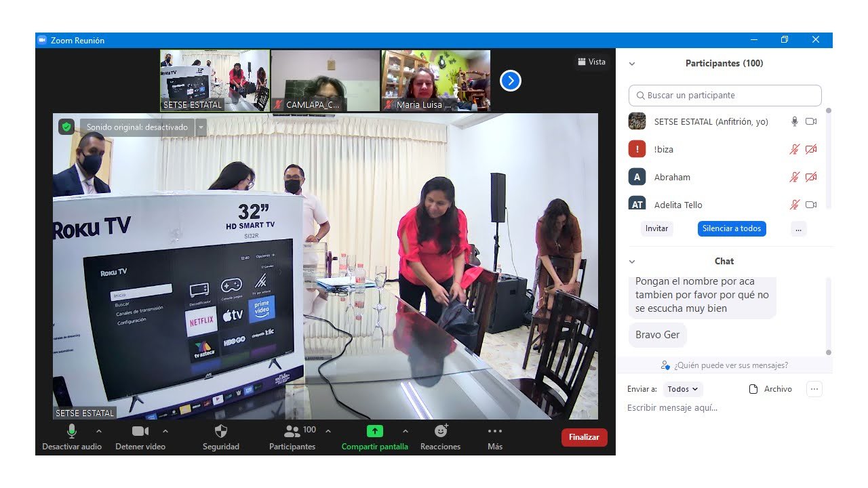Toggle SETSE ESTATAL camera icon
The width and height of the screenshot is (868, 488).
click(811, 121)
